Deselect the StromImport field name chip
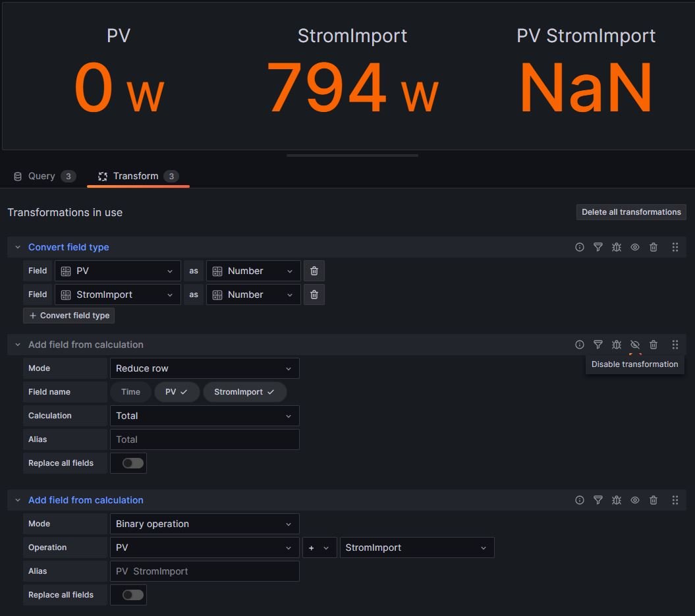The height and width of the screenshot is (616, 695). pyautogui.click(x=244, y=392)
